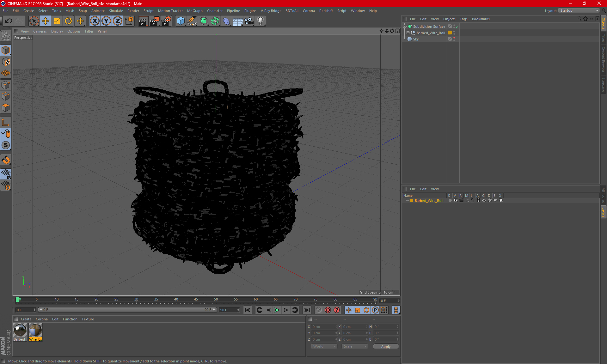Image resolution: width=607 pixels, height=364 pixels.
Task: Add a Camera object
Action: coord(249,21)
